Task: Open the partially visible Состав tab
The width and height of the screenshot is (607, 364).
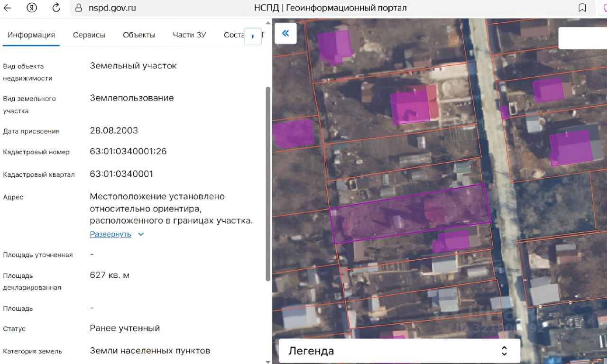Action: click(234, 35)
